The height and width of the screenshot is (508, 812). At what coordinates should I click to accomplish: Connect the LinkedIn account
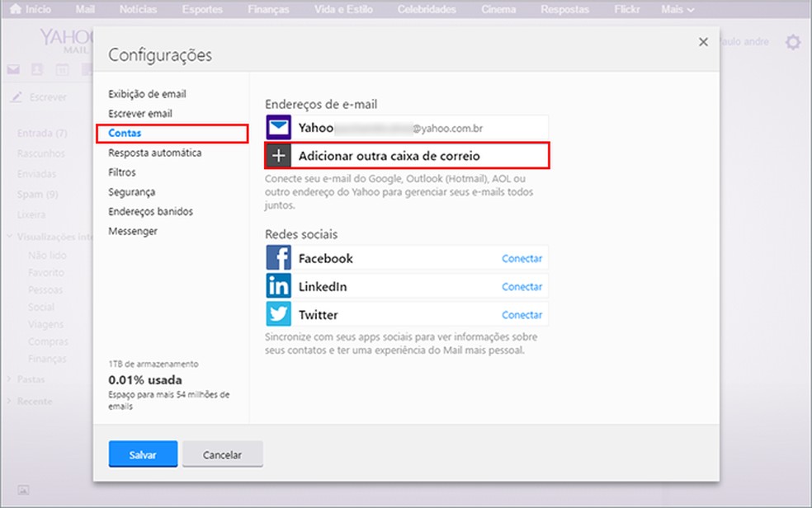pos(522,287)
